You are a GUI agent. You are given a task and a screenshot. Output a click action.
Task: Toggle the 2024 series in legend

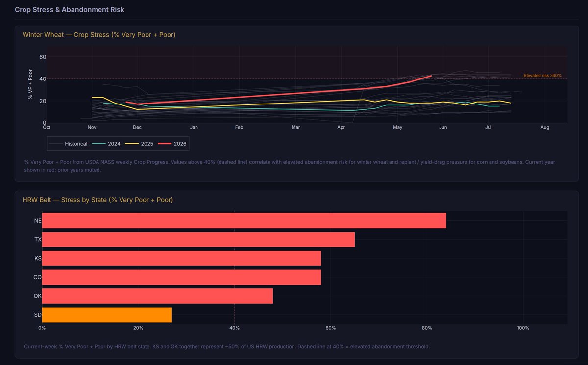[x=106, y=144]
